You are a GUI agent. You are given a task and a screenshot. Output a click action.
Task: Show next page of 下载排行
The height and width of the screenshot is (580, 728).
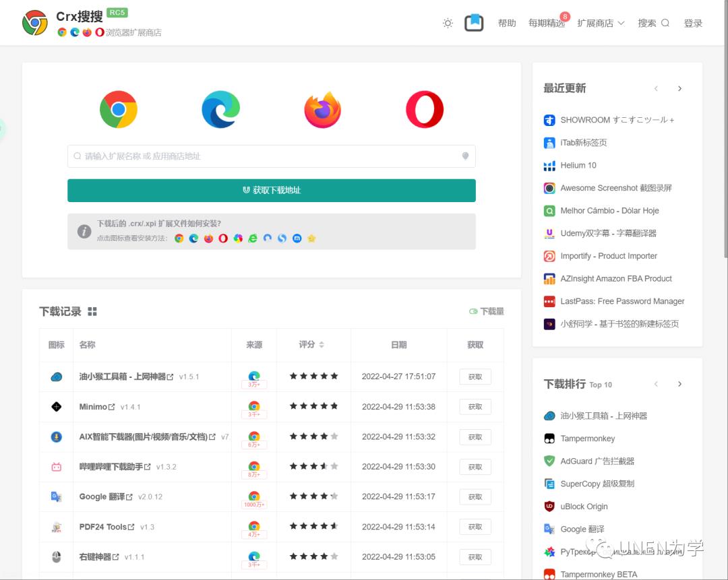679,384
